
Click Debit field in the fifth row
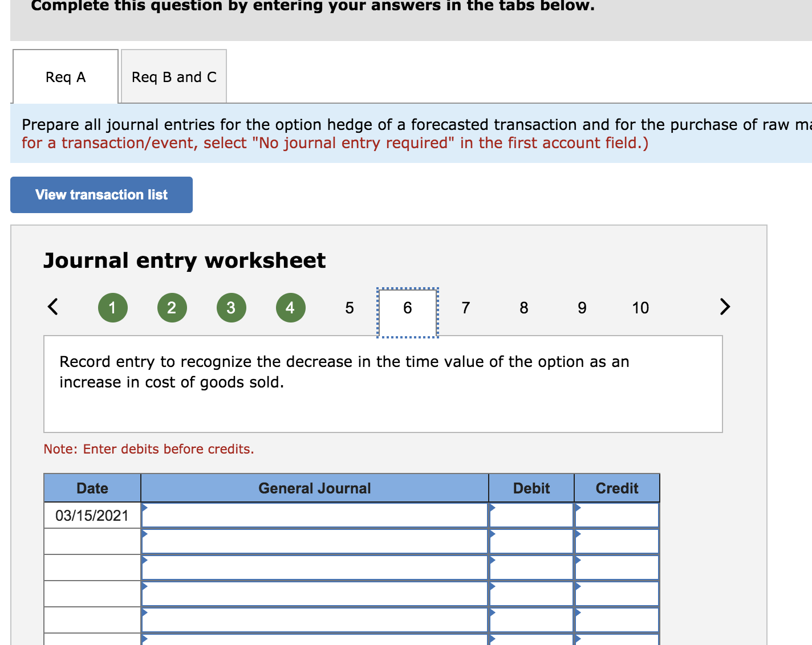coord(531,620)
